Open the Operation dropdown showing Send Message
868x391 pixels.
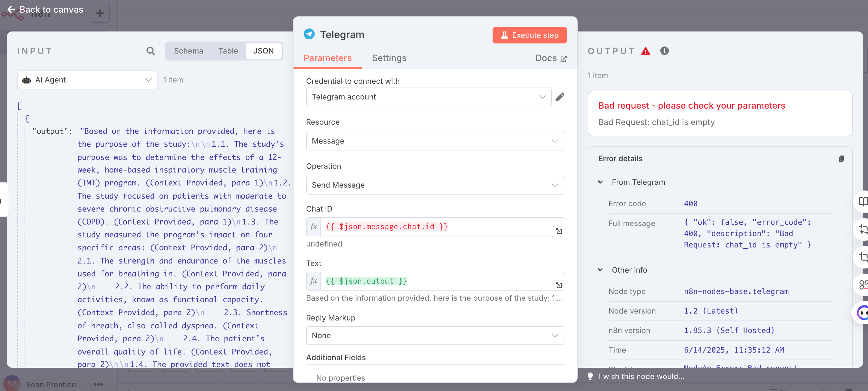coord(435,185)
